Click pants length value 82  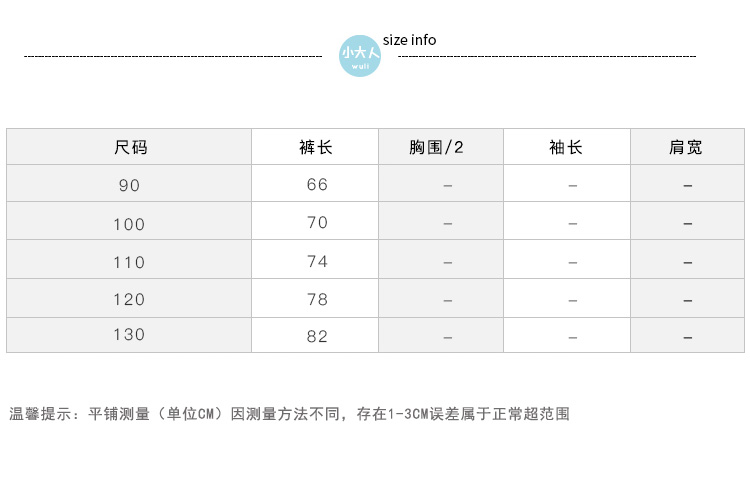[317, 336]
